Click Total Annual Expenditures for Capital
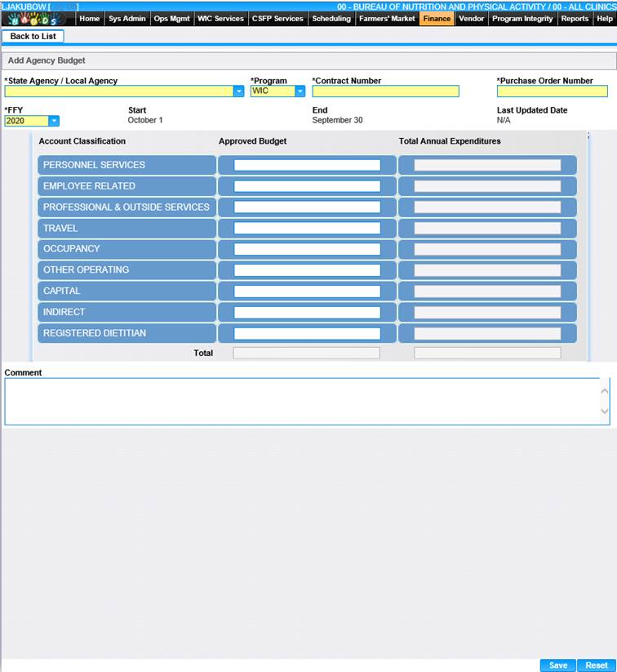The image size is (617, 672). tap(487, 291)
